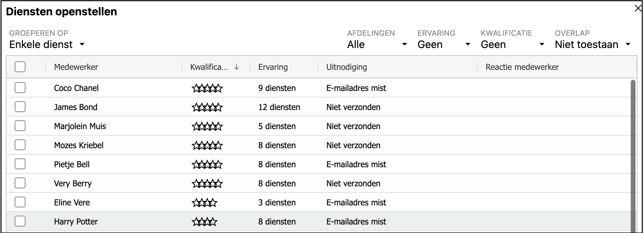Image resolution: width=644 pixels, height=233 pixels.
Task: Click Eline Vere's qualification stars
Action: coord(204,203)
